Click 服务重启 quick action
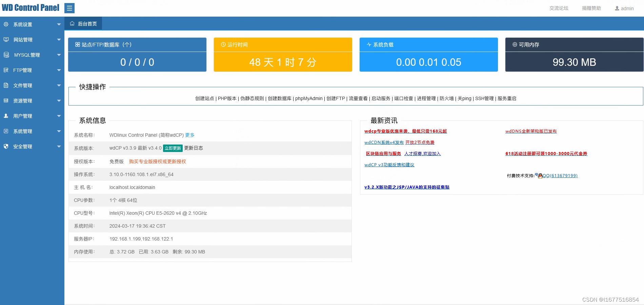 [x=507, y=98]
